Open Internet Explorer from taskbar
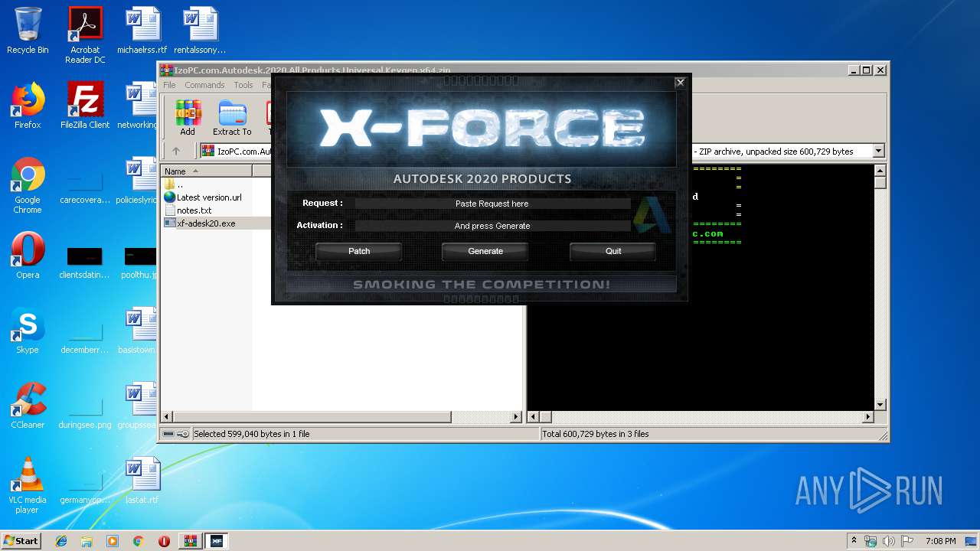Screen dimensions: 980x551 pyautogui.click(x=61, y=540)
